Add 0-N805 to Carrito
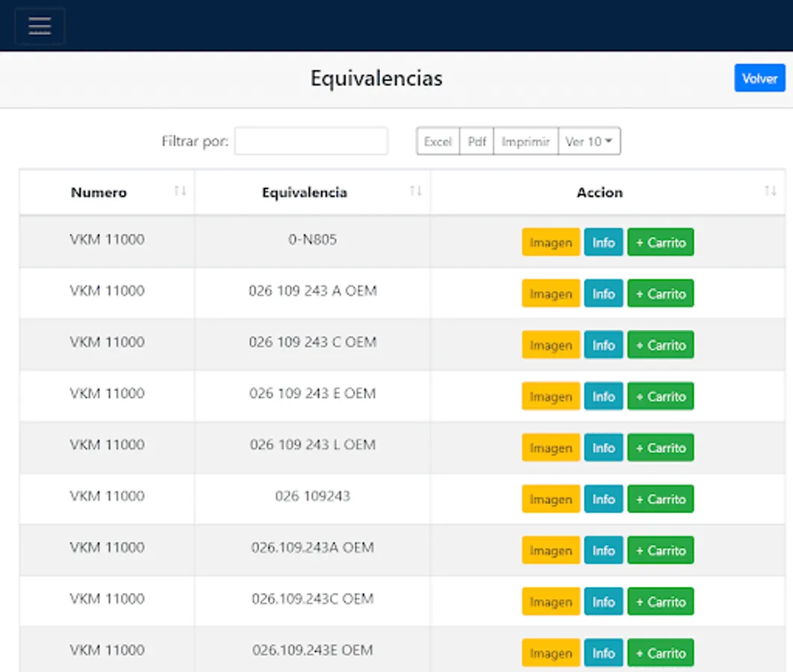793x672 pixels. pyautogui.click(x=661, y=242)
